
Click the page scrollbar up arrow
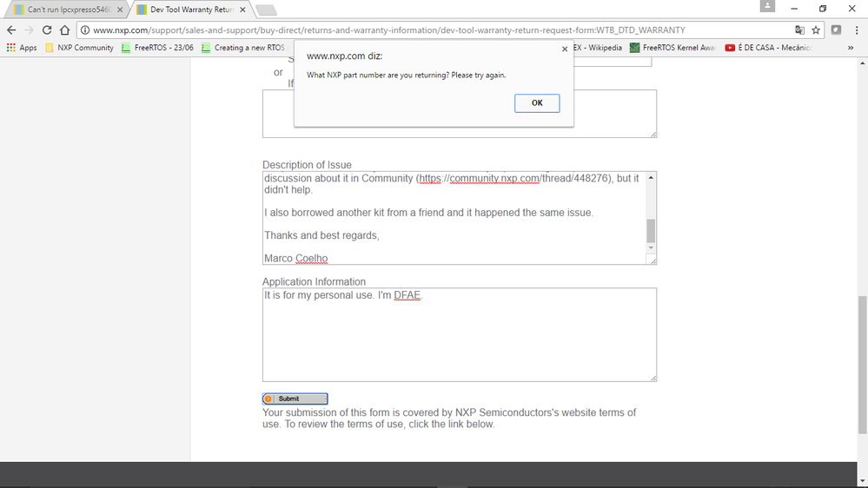tap(863, 63)
